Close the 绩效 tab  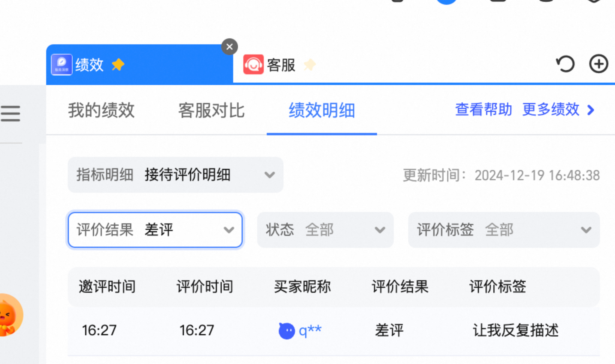click(230, 47)
